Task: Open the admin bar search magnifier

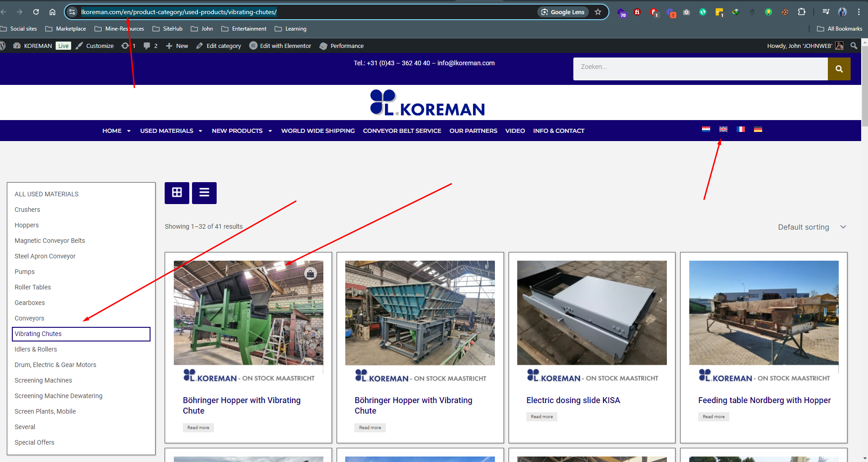Action: 854,46
